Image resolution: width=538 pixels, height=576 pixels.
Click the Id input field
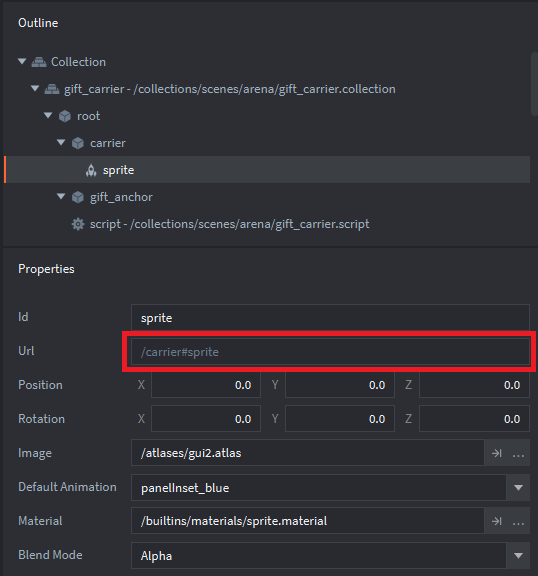(330, 318)
